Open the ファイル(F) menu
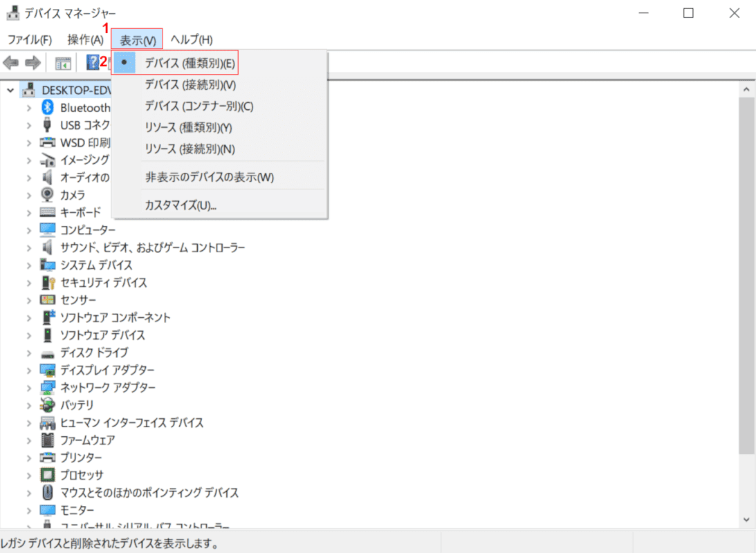 [x=30, y=39]
